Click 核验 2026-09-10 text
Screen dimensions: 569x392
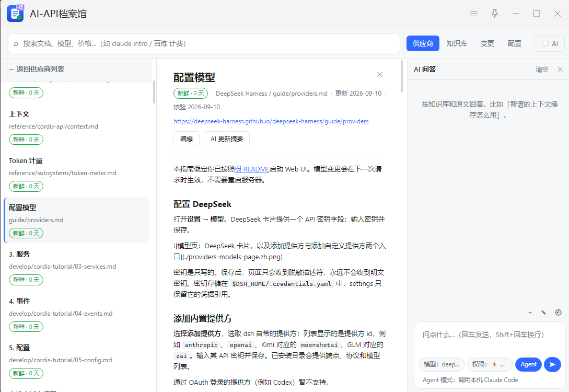coord(196,107)
